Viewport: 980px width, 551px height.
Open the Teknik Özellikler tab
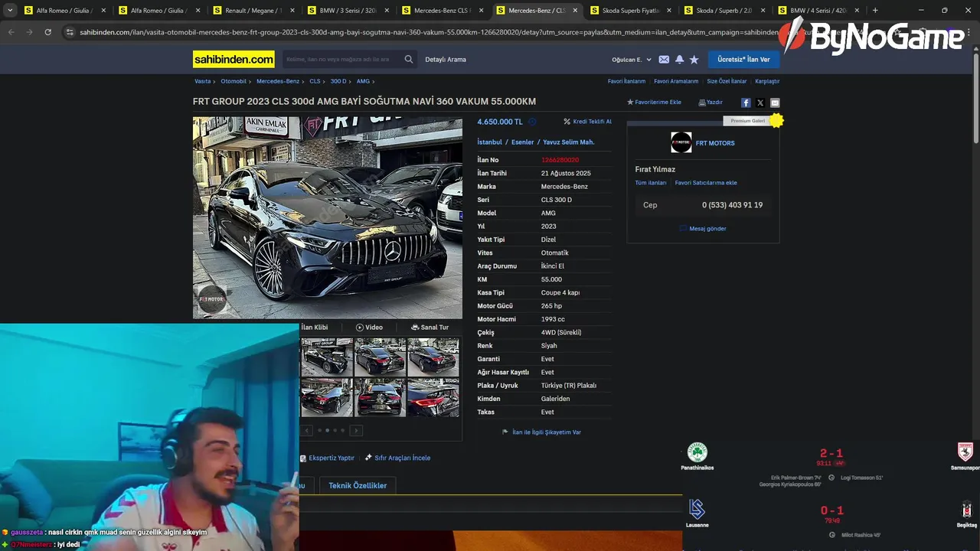(358, 485)
